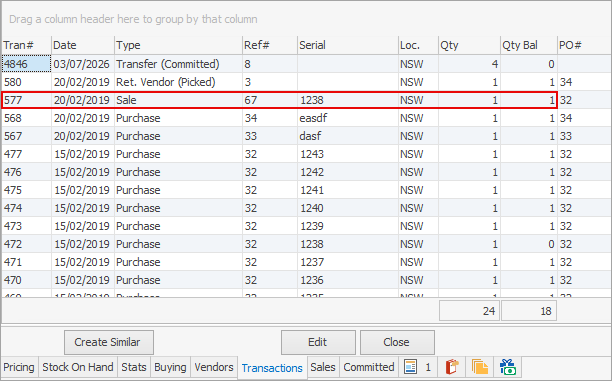
Task: Select the serial easdf cell
Action: coord(348,118)
